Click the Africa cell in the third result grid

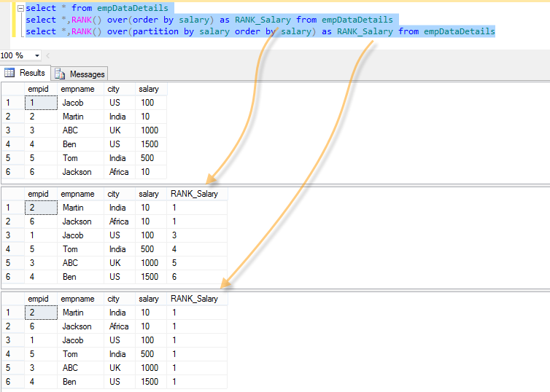click(x=119, y=326)
